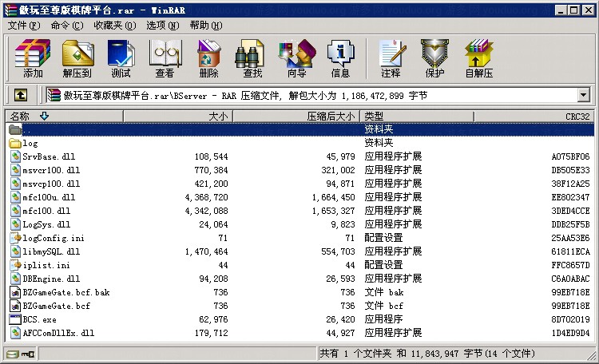Open the 查看 (View) toolbar tool
Image resolution: width=599 pixels, height=364 pixels.
coord(165,58)
